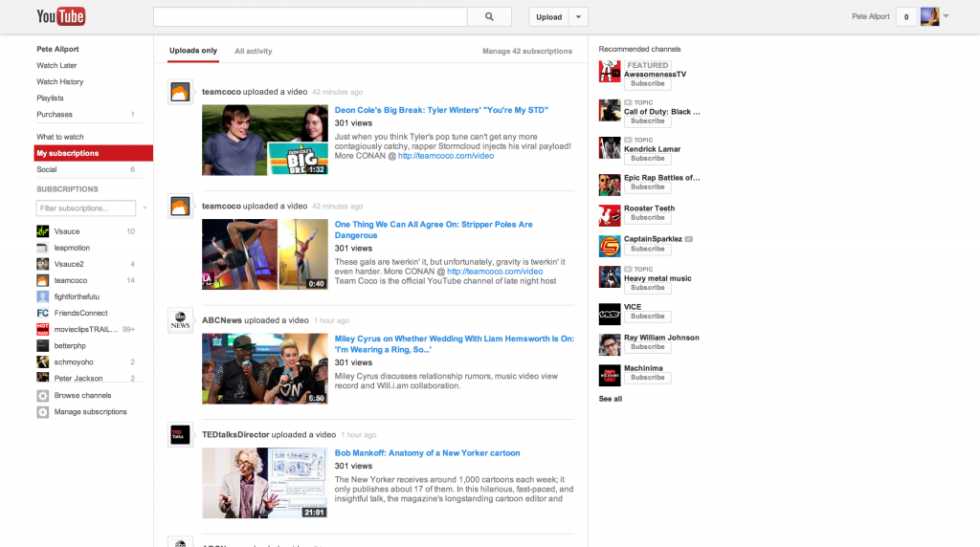Play the Stripper Poles video thumbnail

pyautogui.click(x=265, y=254)
